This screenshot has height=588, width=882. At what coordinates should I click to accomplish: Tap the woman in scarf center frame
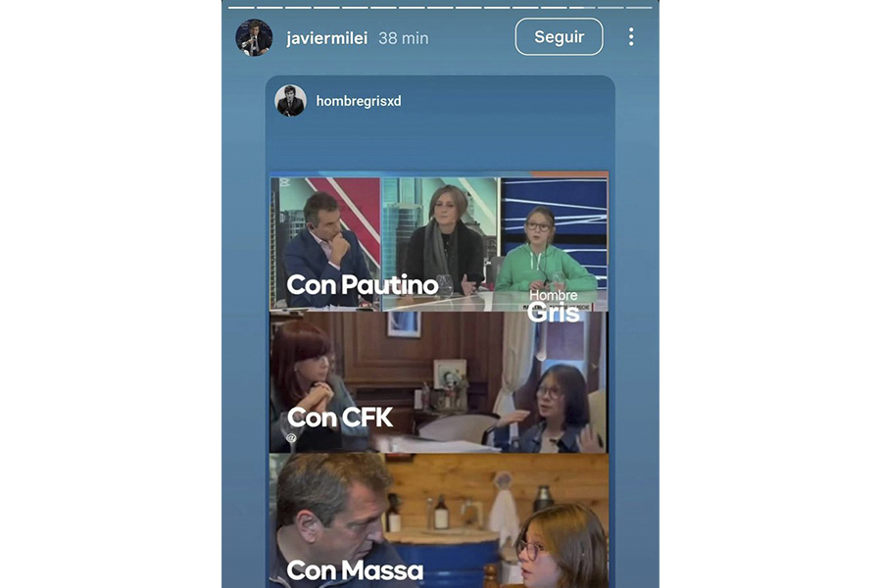tap(440, 244)
